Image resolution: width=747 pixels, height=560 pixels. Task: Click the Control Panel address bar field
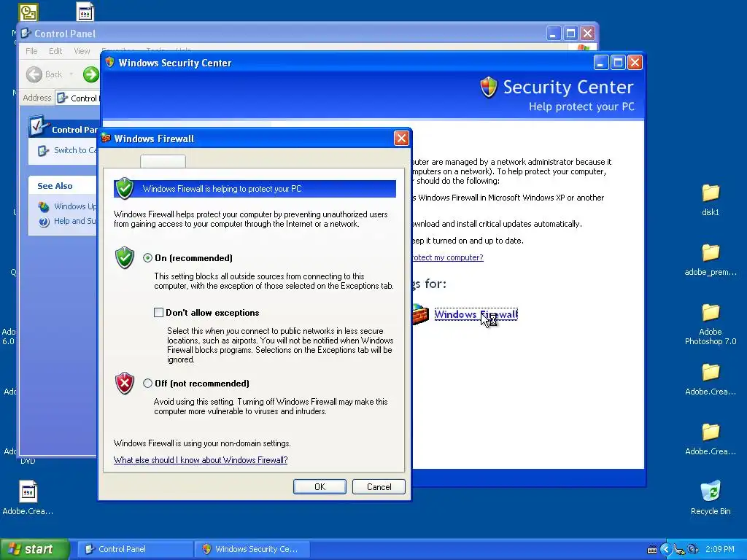(x=77, y=98)
